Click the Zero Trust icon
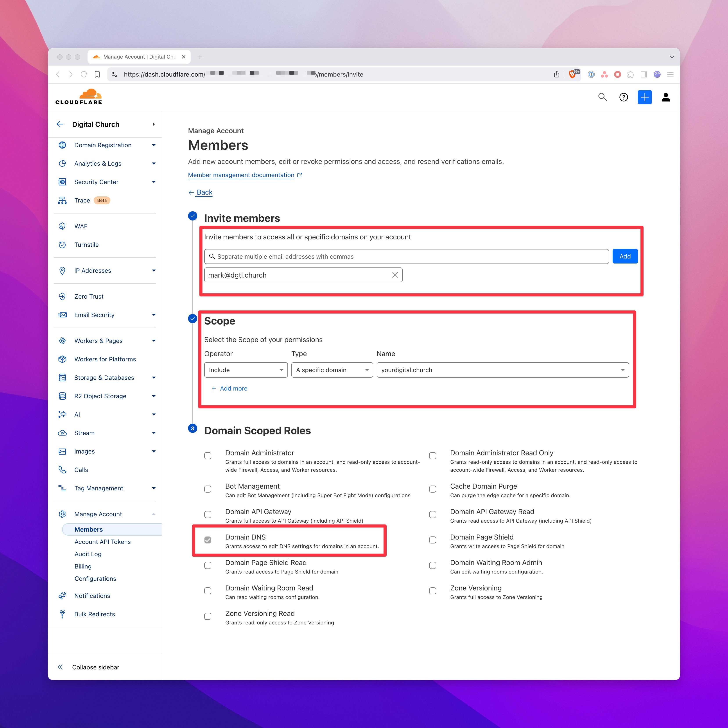 click(x=62, y=297)
